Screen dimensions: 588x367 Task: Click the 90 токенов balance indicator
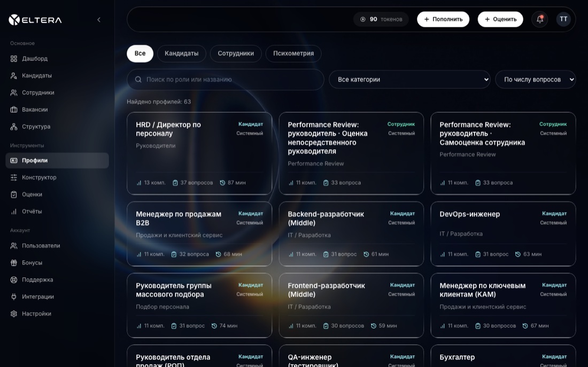(381, 19)
